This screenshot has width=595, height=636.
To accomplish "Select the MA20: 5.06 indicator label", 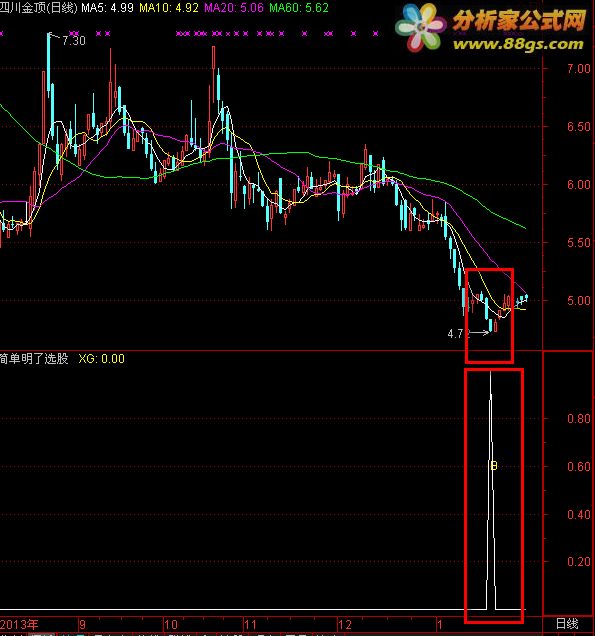I will (234, 8).
